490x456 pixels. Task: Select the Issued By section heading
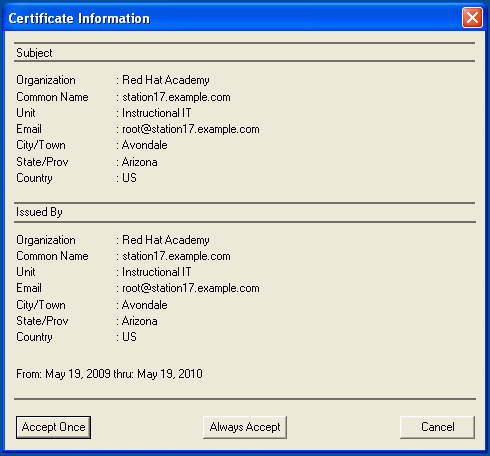point(39,212)
